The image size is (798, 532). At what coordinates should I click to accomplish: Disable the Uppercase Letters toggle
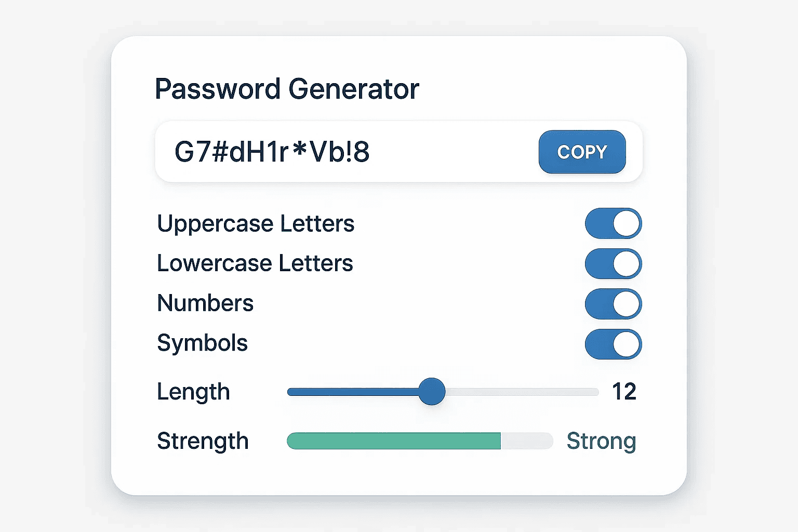point(613,224)
